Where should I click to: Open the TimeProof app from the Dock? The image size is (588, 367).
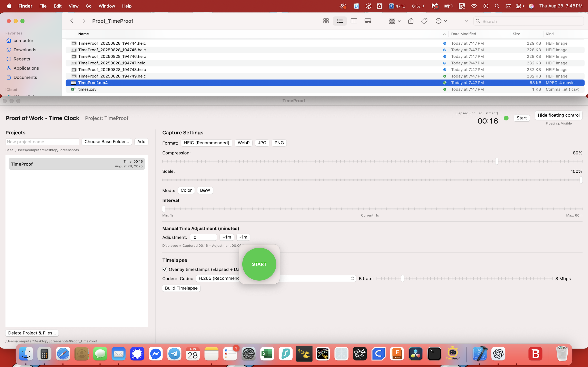[453, 354]
